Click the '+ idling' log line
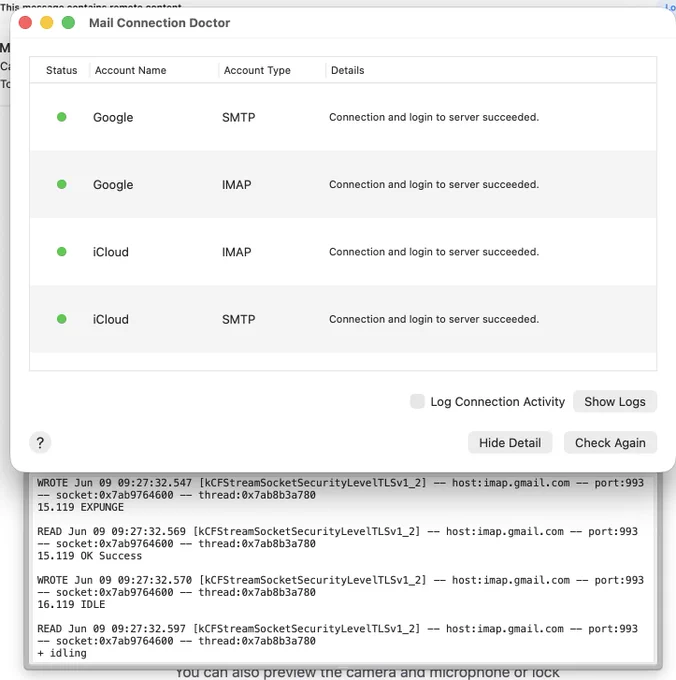Image resolution: width=676 pixels, height=680 pixels. [x=62, y=653]
